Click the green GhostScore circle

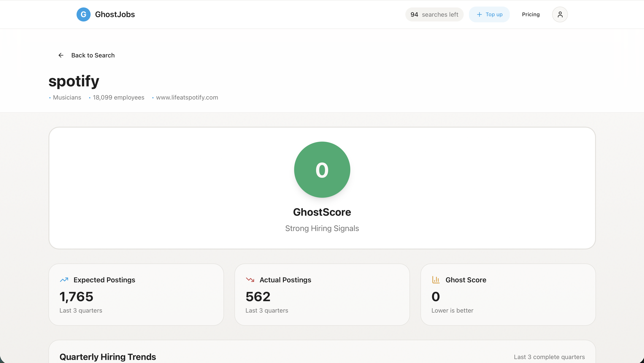click(x=322, y=170)
